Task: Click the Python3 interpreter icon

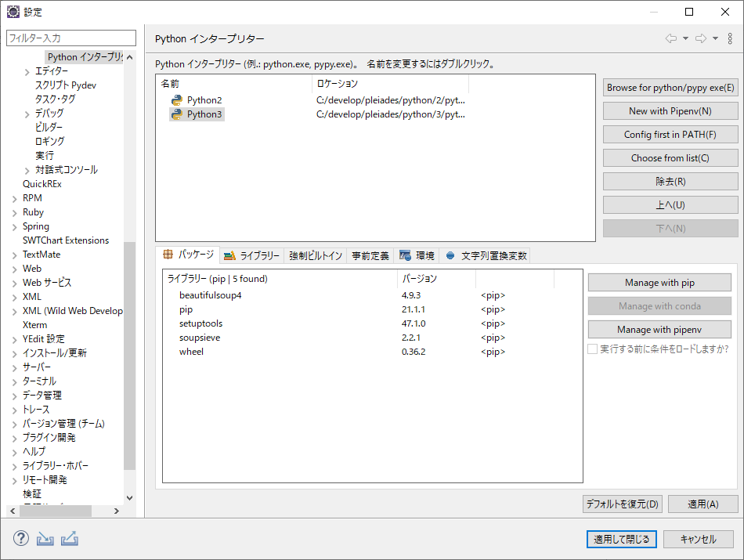Action: click(x=177, y=114)
